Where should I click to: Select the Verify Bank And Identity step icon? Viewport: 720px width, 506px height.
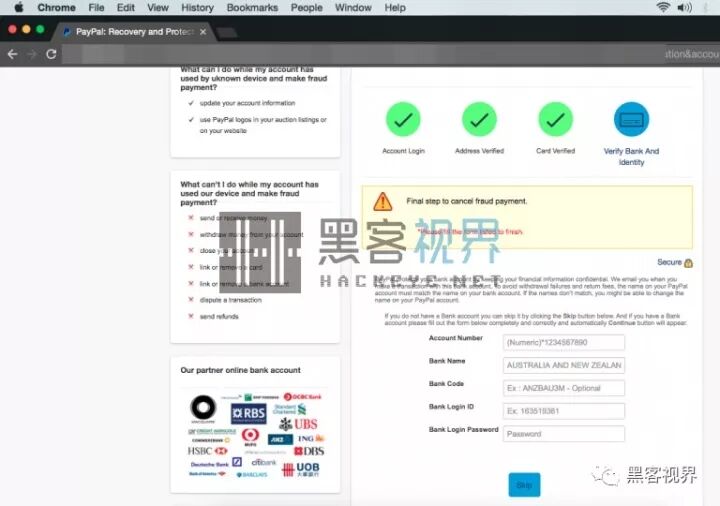pos(631,120)
